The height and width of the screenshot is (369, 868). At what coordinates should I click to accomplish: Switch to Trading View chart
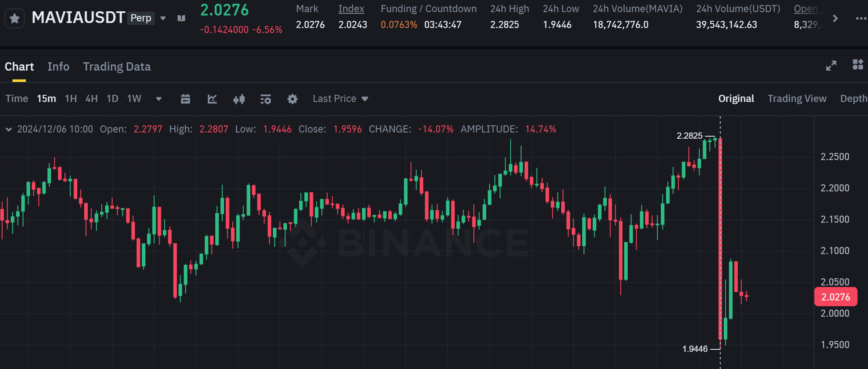797,99
